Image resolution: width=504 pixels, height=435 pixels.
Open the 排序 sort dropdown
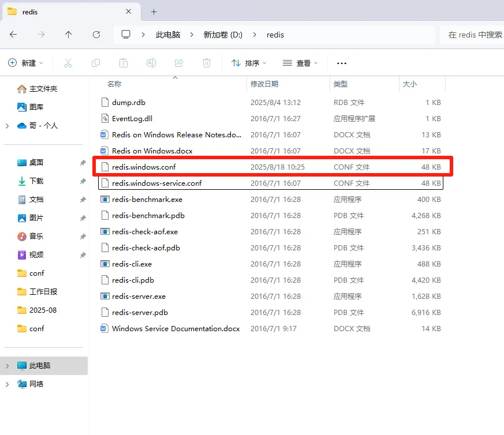pyautogui.click(x=249, y=63)
